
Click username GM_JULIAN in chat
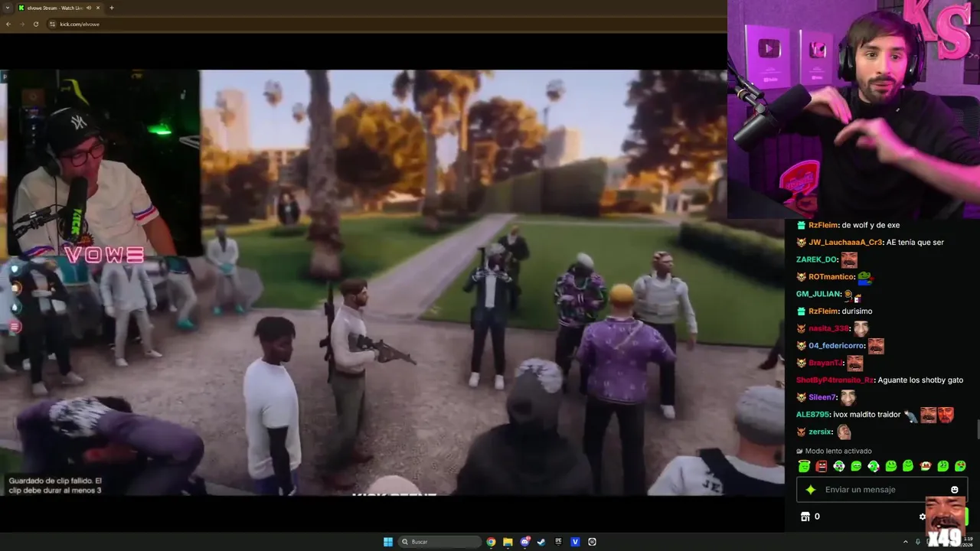818,294
